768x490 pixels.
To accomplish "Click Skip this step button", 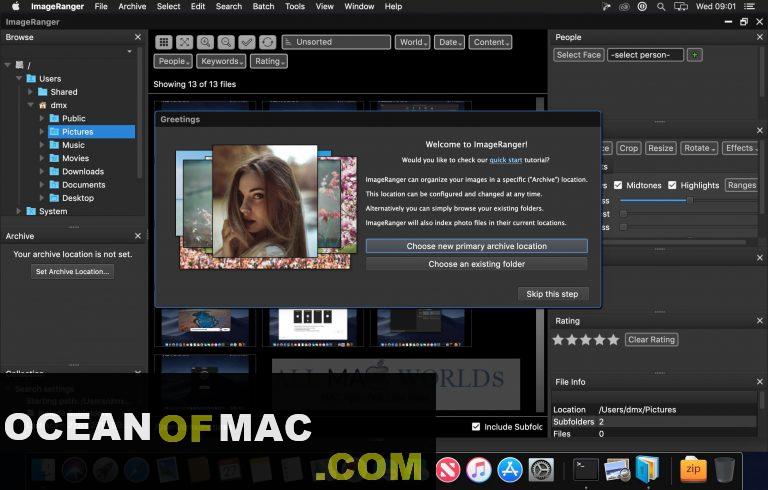I will click(552, 294).
